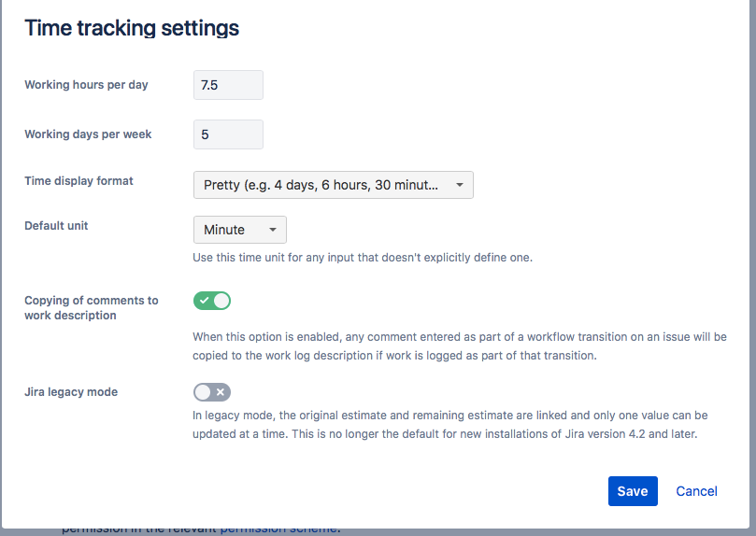Enable Jira legacy mode toggle
The height and width of the screenshot is (536, 756).
(x=212, y=392)
